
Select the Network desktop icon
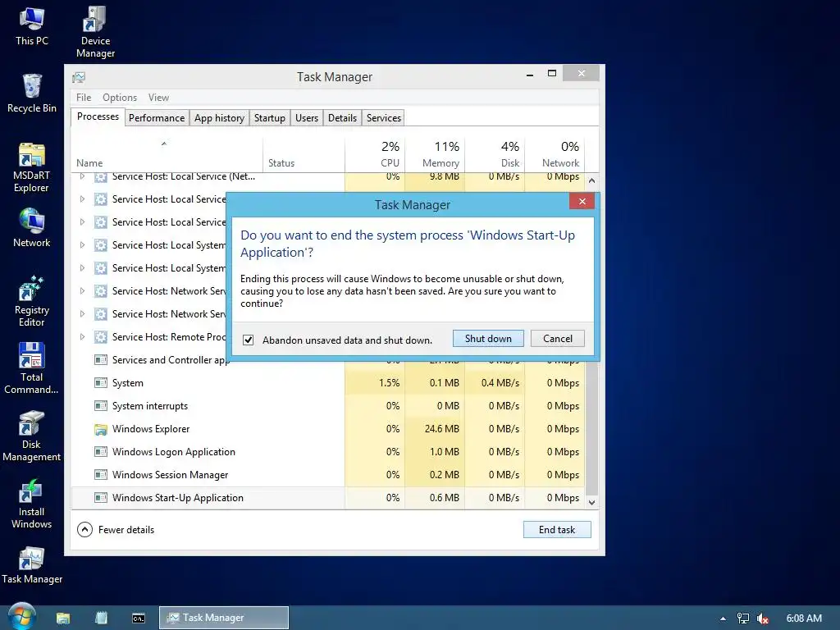pos(32,227)
